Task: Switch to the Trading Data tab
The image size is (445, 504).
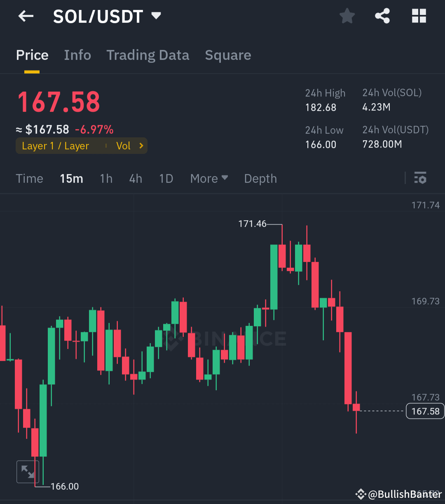Action: pyautogui.click(x=148, y=55)
